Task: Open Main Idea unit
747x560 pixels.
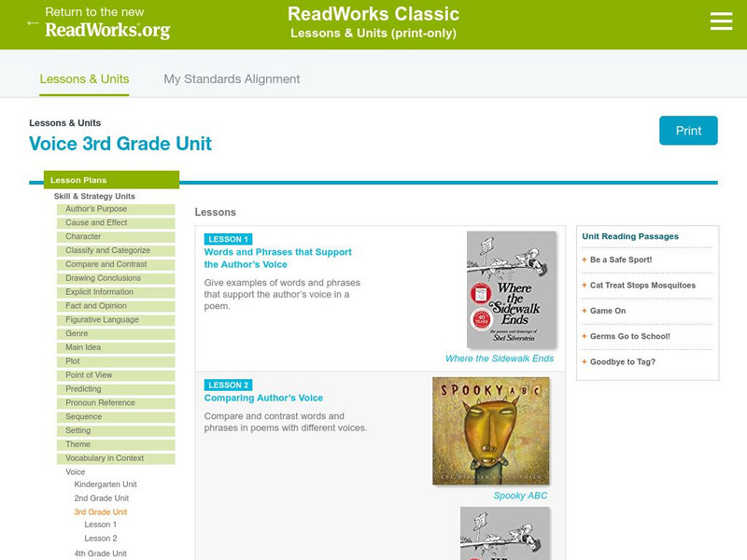Action: pos(116,347)
